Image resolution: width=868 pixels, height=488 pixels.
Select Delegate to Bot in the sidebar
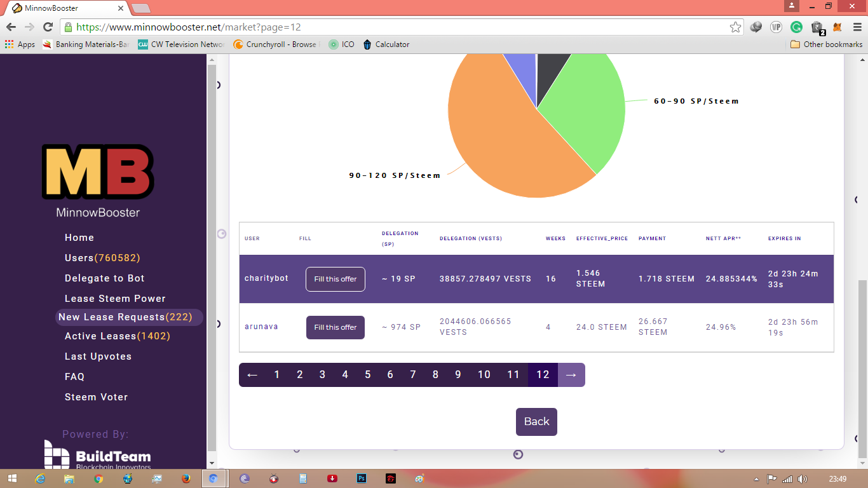pos(105,278)
